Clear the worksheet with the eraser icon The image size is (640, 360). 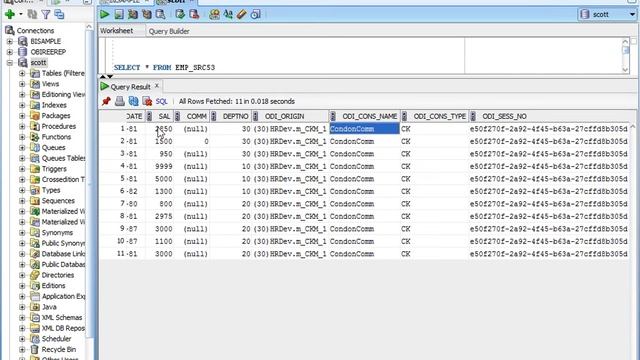[x=242, y=14]
